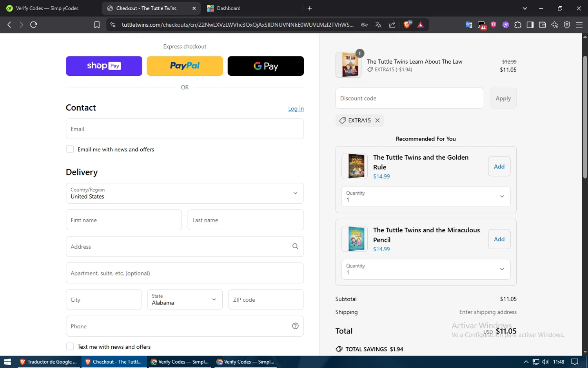Click the Miraculous Pencil book thumbnail

click(355, 239)
